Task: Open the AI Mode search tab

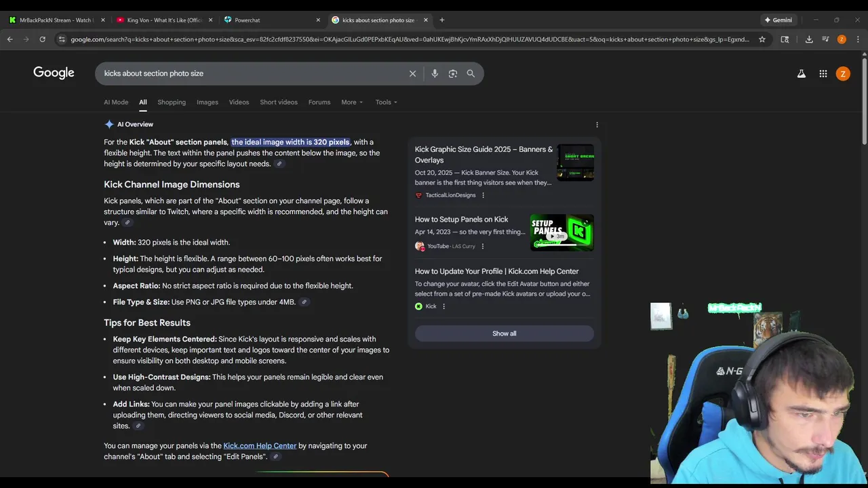Action: click(116, 102)
